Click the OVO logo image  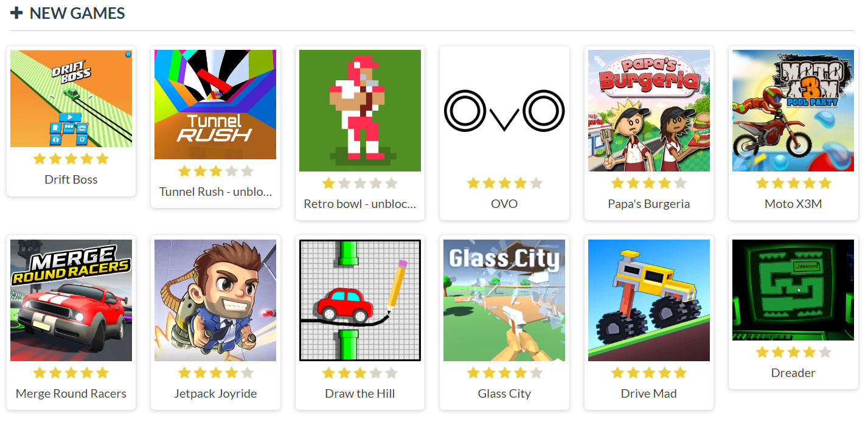pyautogui.click(x=504, y=111)
